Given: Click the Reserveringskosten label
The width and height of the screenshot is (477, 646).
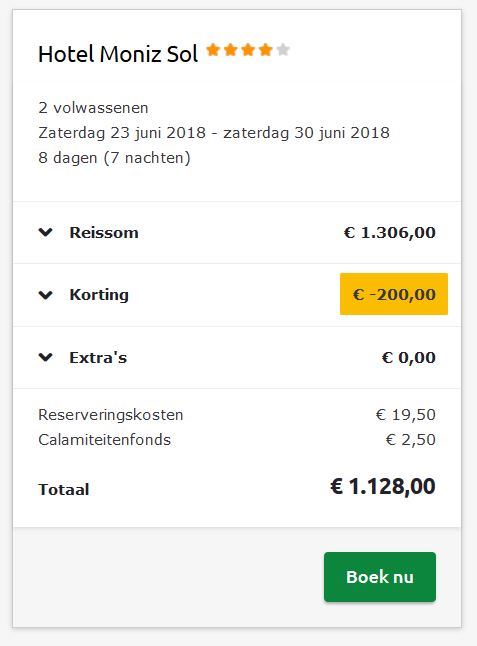Looking at the screenshot, I should pos(111,414).
